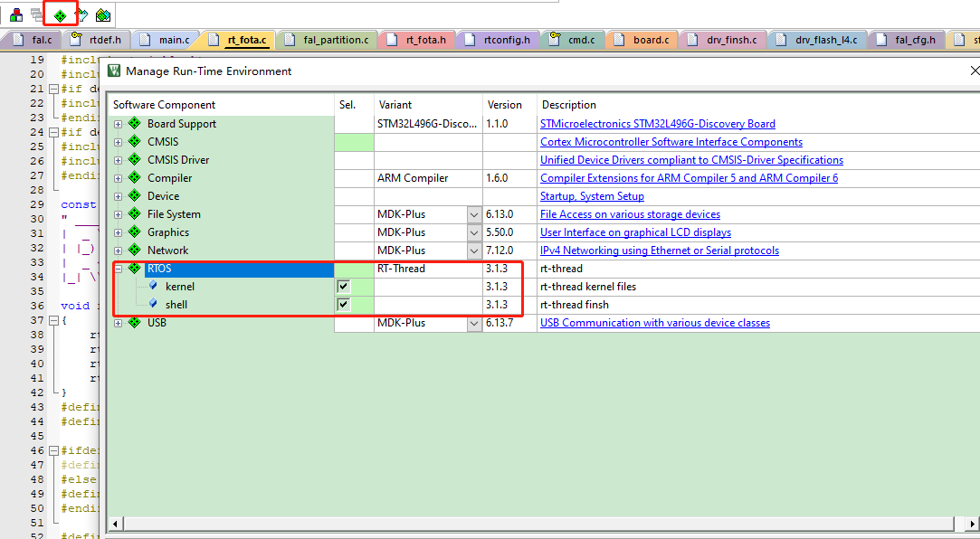Collapse the RTOS tree node
980x539 pixels.
[119, 269]
